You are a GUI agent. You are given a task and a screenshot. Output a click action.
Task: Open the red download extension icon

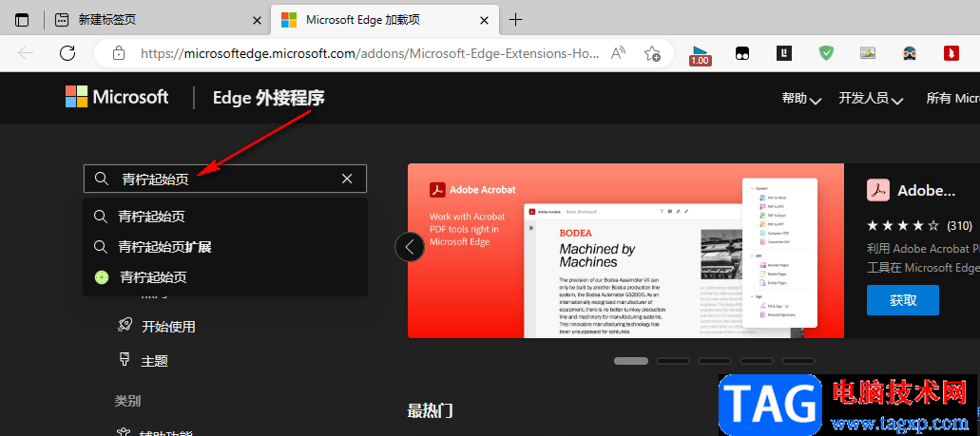pyautogui.click(x=951, y=54)
